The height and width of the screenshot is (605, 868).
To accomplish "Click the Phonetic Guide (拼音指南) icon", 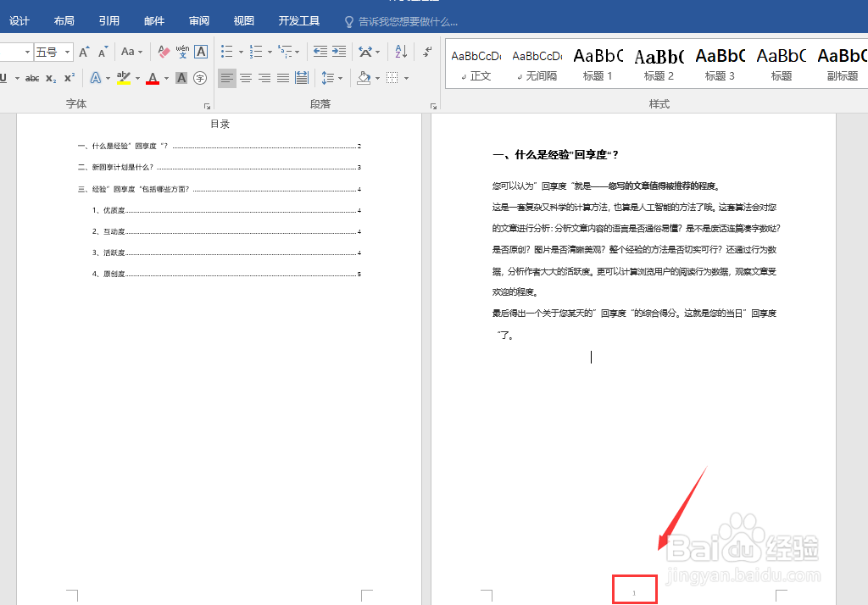I will 183,52.
